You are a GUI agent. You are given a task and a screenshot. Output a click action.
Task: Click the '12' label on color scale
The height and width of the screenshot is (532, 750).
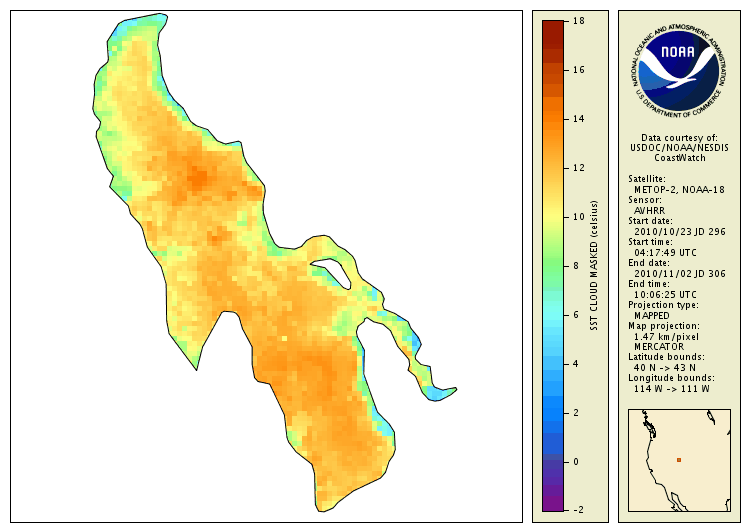click(x=579, y=168)
